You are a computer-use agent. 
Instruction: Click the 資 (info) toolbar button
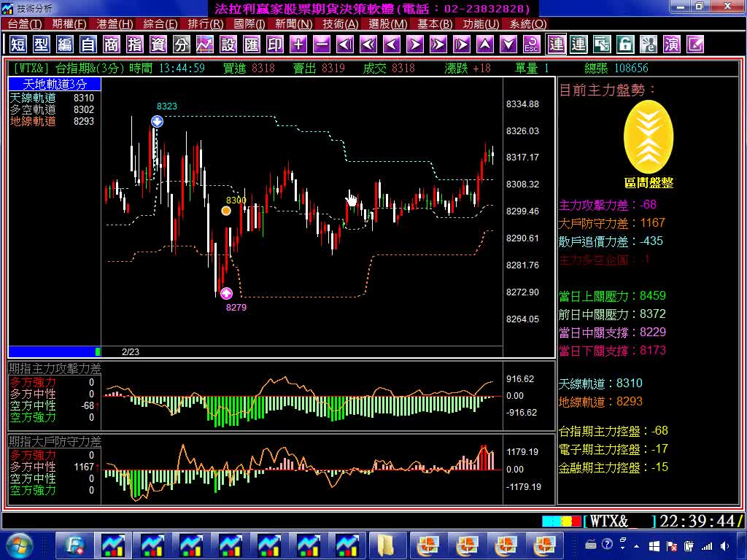click(158, 44)
